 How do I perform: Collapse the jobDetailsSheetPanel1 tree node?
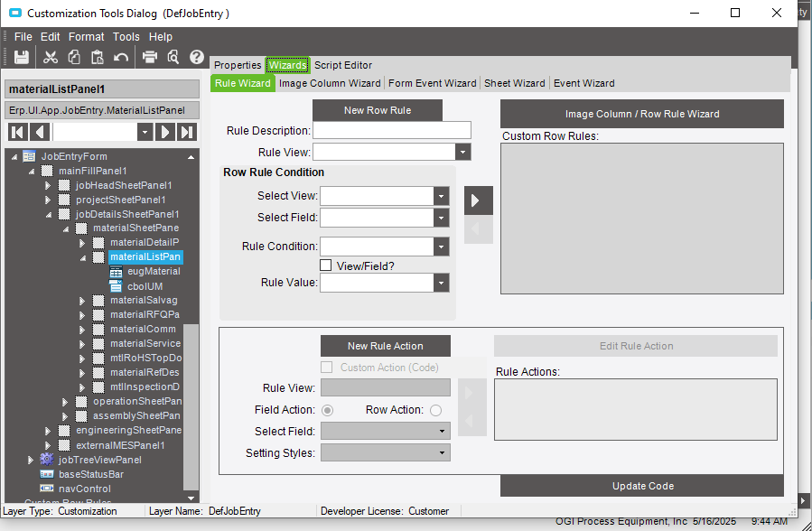tap(48, 214)
